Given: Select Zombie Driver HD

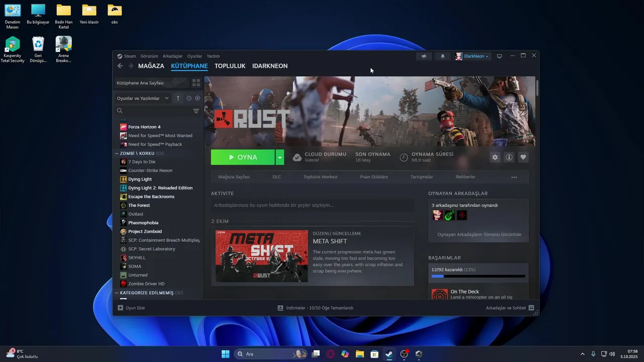Looking at the screenshot, I should 146,284.
